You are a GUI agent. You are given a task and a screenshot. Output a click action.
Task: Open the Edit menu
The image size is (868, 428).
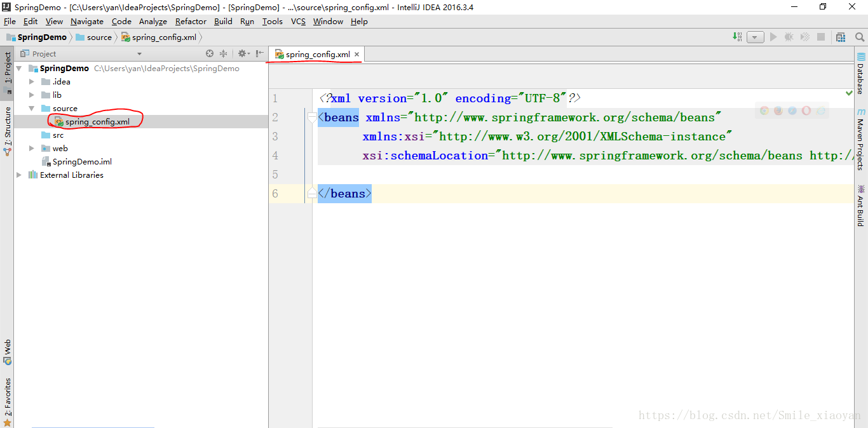click(x=31, y=21)
